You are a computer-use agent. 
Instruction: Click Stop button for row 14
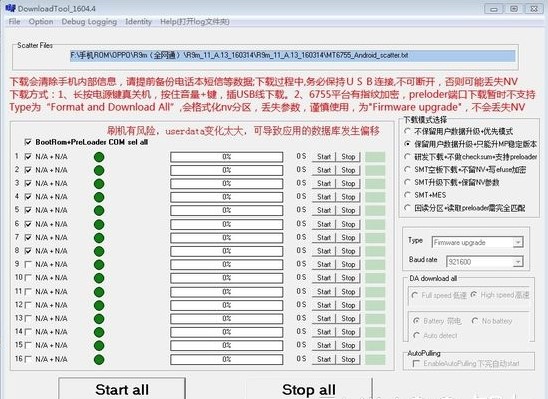[348, 332]
